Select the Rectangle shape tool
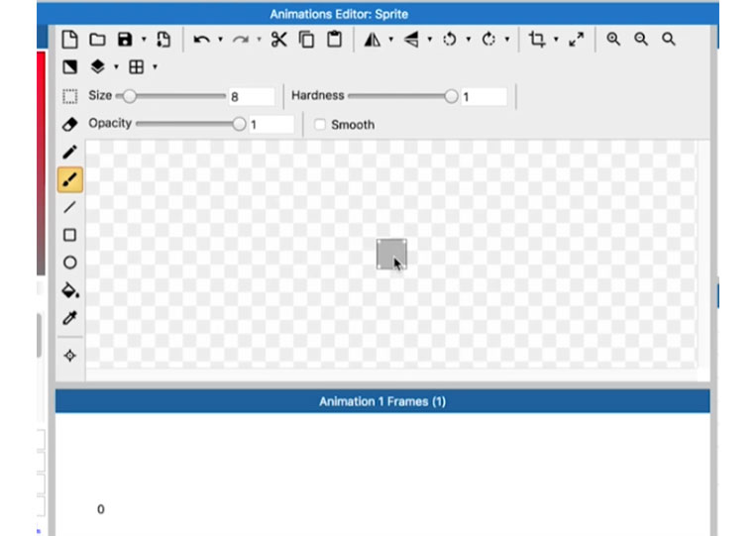The width and height of the screenshot is (756, 536). click(x=70, y=235)
